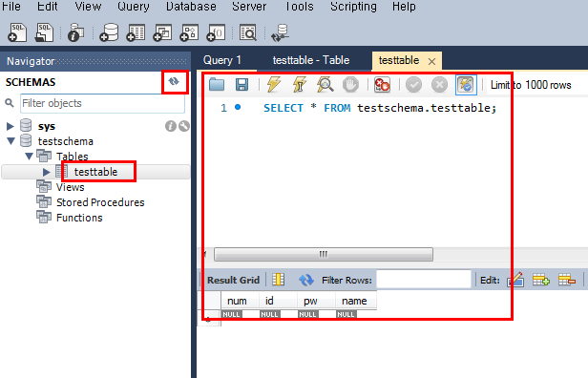
Task: Edit the current row pencil icon
Action: coord(515,280)
